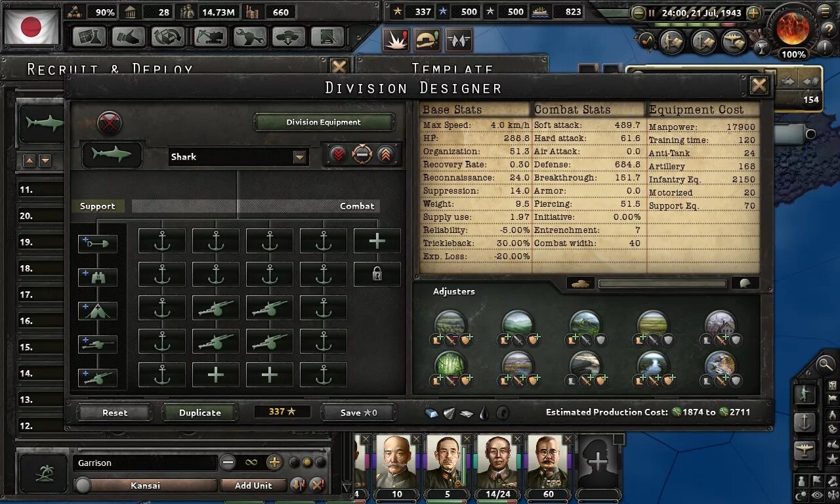Select the recon binoculars support company

(97, 277)
